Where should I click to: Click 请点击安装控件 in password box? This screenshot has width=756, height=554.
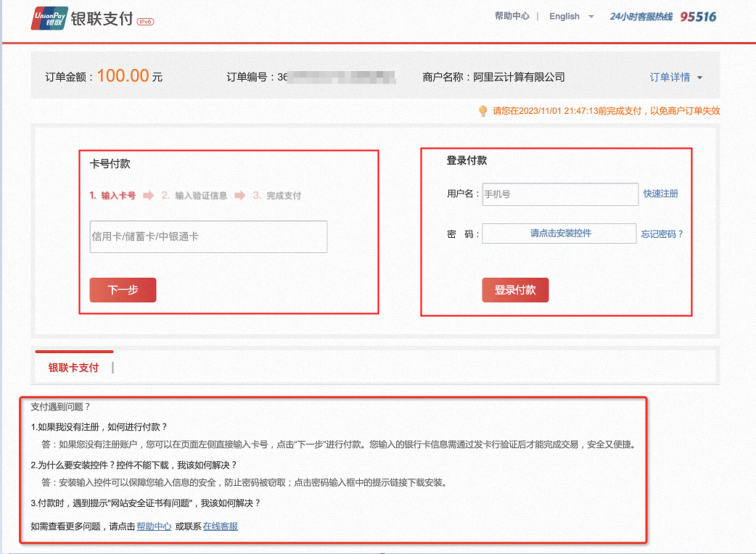[559, 233]
